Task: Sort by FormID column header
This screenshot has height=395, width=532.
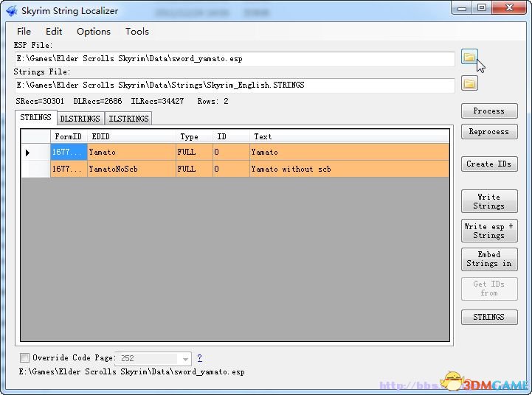Action: tap(69, 136)
